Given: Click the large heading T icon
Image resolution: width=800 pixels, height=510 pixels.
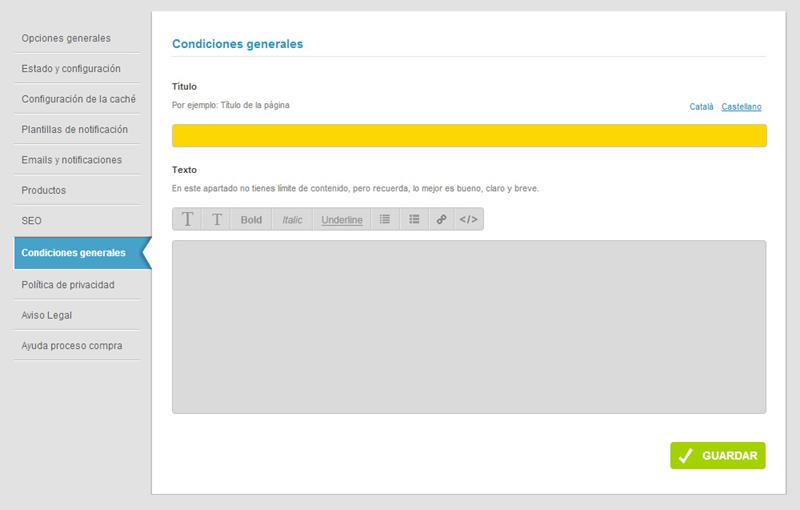Looking at the screenshot, I should point(187,220).
